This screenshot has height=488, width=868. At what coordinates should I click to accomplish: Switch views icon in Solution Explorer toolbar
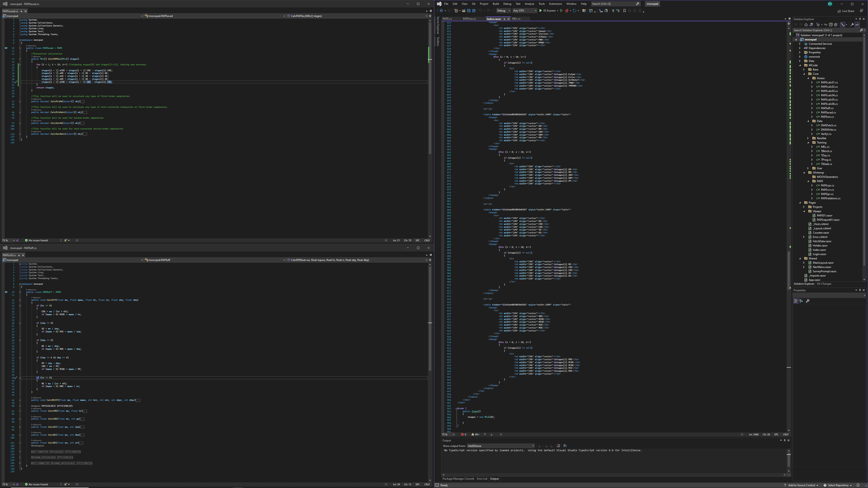coord(811,25)
